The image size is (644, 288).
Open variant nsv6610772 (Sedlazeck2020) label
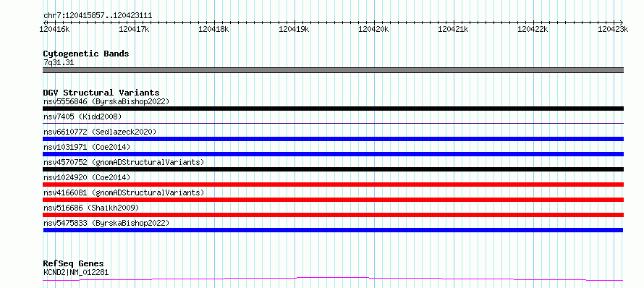pos(100,132)
